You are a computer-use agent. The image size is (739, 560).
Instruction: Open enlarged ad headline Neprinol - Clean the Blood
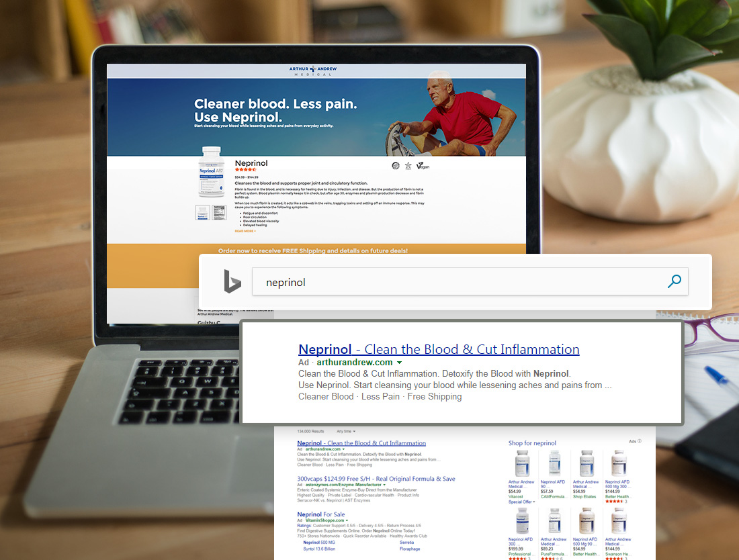pos(439,349)
